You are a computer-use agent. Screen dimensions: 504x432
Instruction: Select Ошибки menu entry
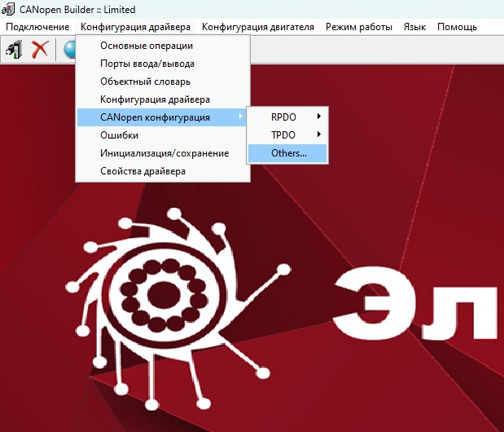(x=163, y=135)
